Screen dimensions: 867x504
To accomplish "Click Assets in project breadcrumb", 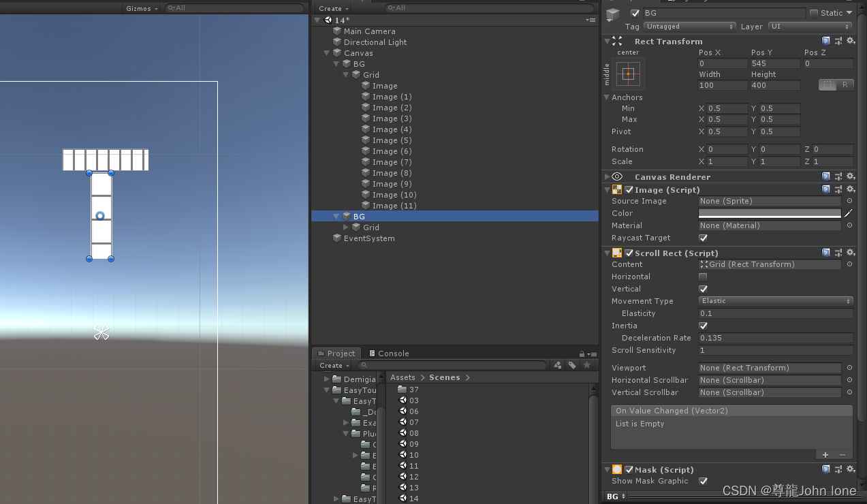I will click(403, 377).
